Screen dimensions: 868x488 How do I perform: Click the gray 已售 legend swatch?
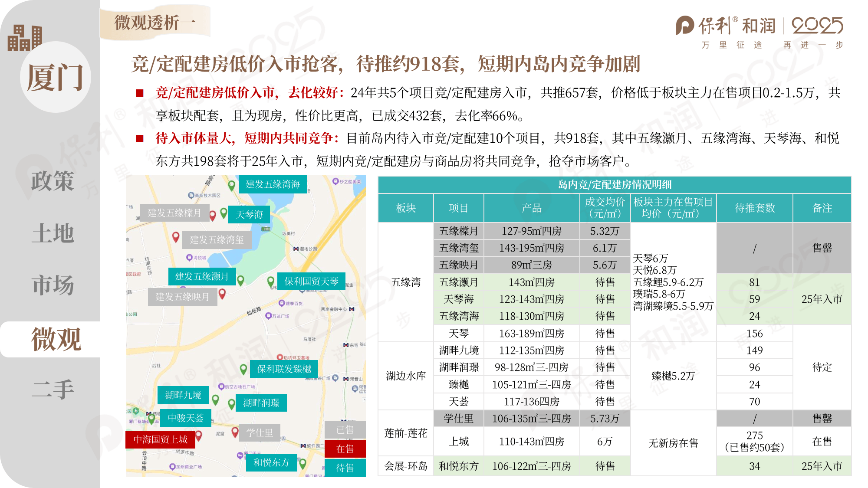(345, 430)
